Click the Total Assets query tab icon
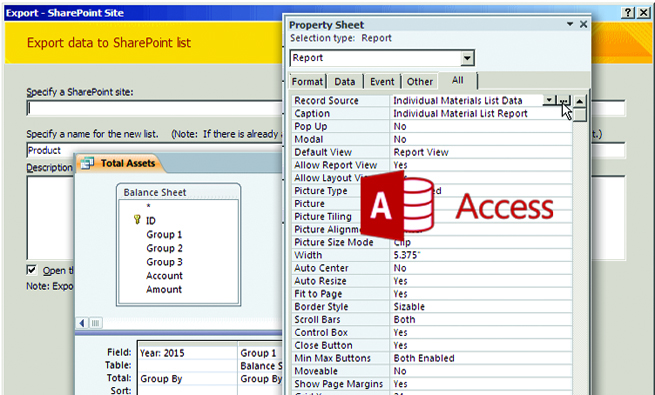The width and height of the screenshot is (655, 395). pyautogui.click(x=87, y=163)
